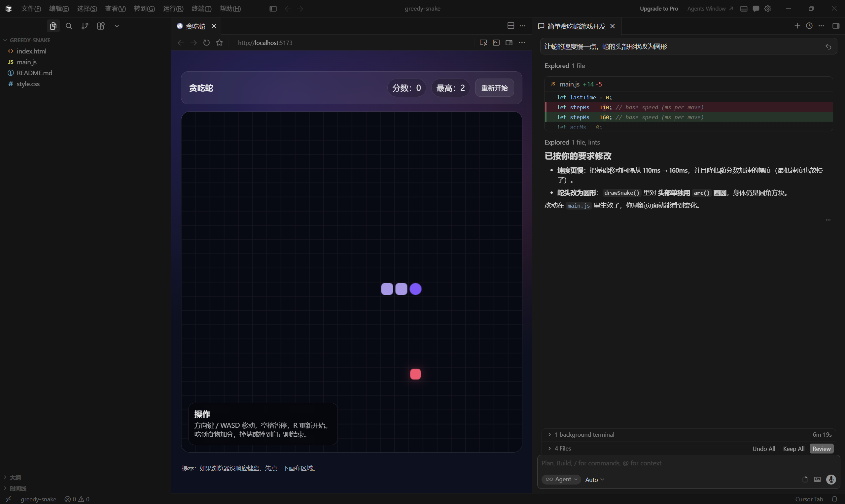Expand the 时间线 timeline section

click(x=18, y=488)
